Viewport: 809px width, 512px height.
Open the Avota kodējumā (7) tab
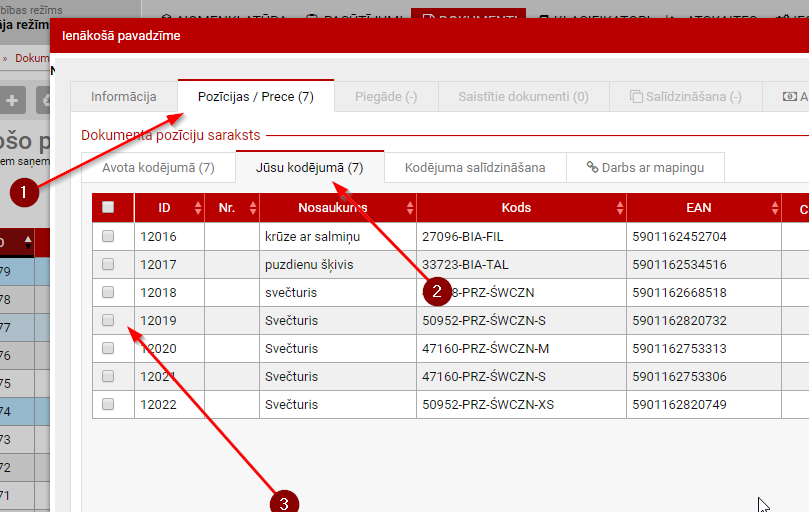[158, 167]
